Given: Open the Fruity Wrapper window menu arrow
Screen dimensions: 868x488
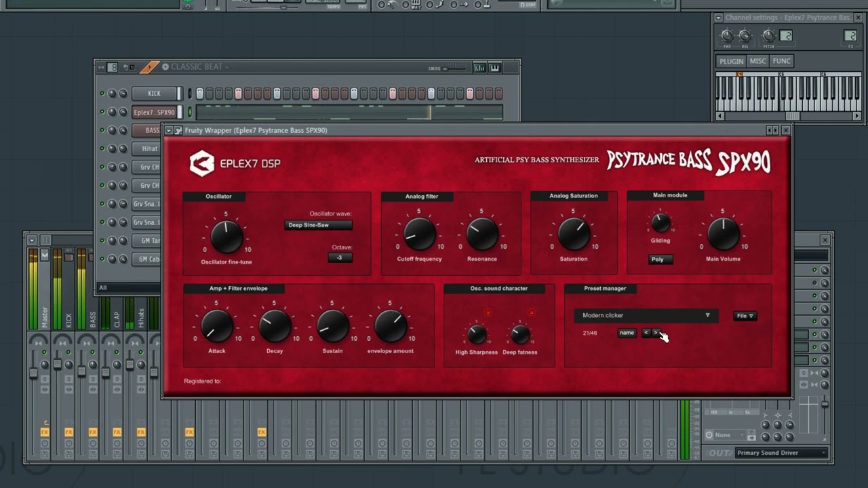Looking at the screenshot, I should (169, 130).
